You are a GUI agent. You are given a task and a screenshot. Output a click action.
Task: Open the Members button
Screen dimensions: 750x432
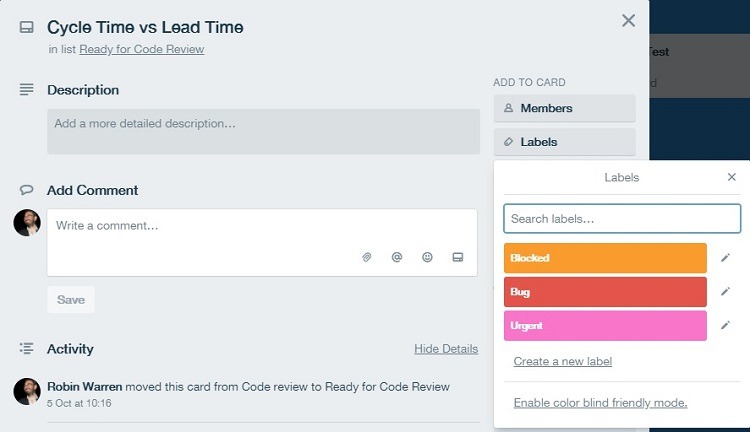[564, 108]
